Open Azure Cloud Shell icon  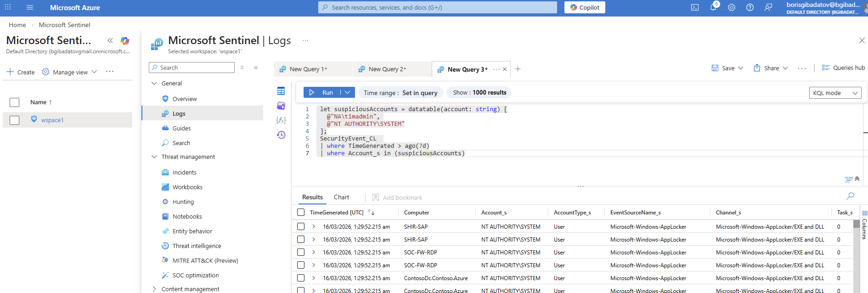point(695,7)
